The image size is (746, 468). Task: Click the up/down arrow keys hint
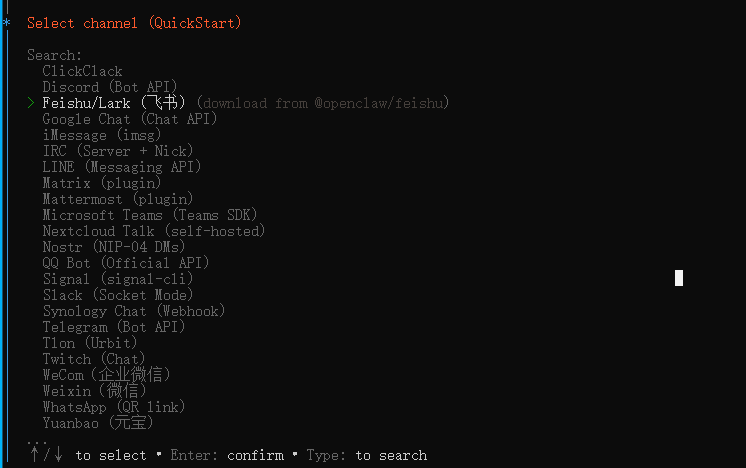pos(46,454)
